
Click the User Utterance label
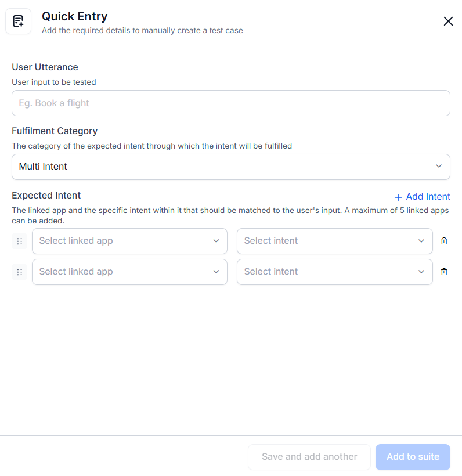point(45,67)
